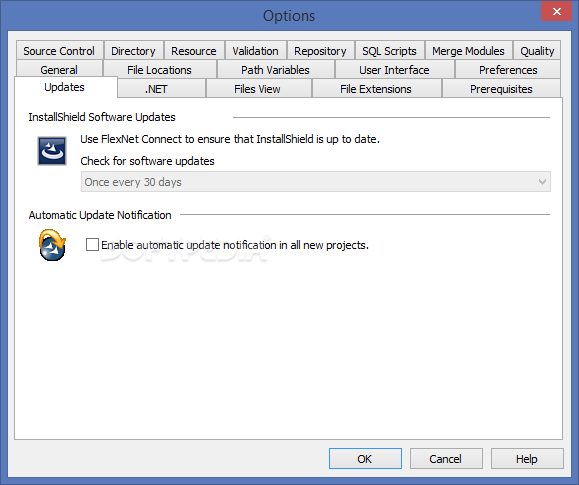This screenshot has width=579, height=485.
Task: Switch to the Source Control tab
Action: click(x=59, y=50)
